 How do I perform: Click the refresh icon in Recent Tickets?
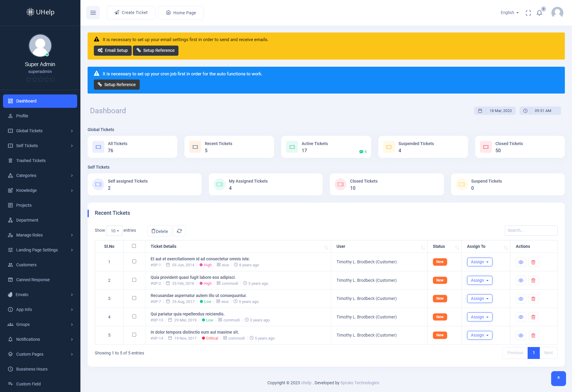(x=179, y=231)
